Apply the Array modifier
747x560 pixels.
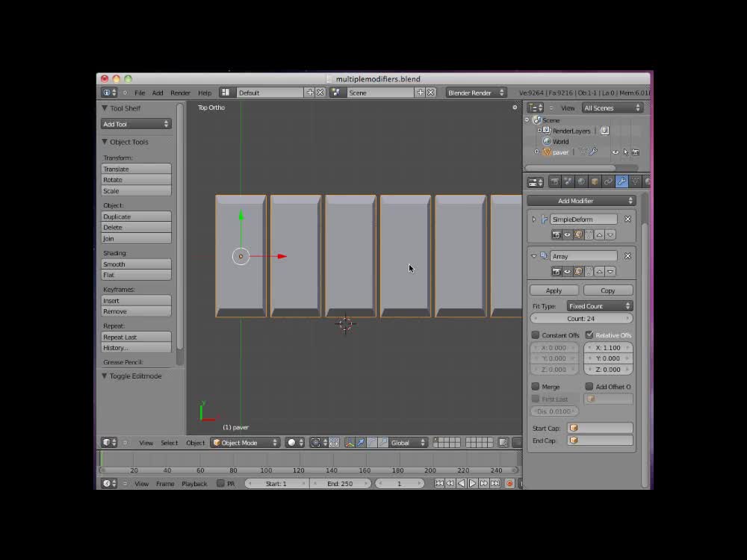(554, 290)
